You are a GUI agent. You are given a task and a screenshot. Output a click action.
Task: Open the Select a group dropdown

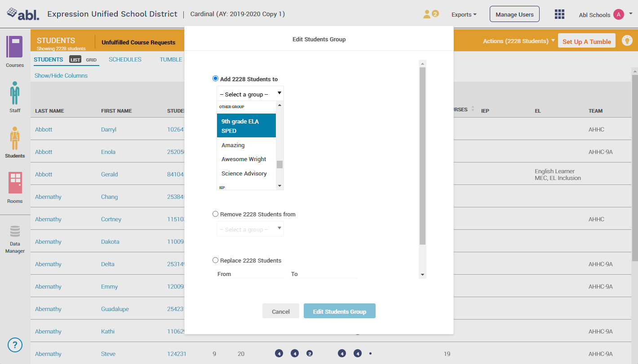[x=250, y=94]
